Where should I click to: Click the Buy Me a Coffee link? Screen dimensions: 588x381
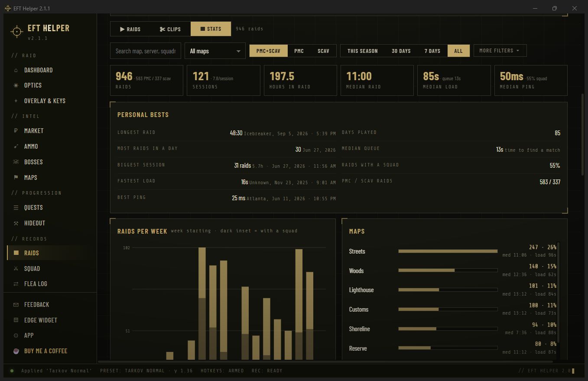50,351
